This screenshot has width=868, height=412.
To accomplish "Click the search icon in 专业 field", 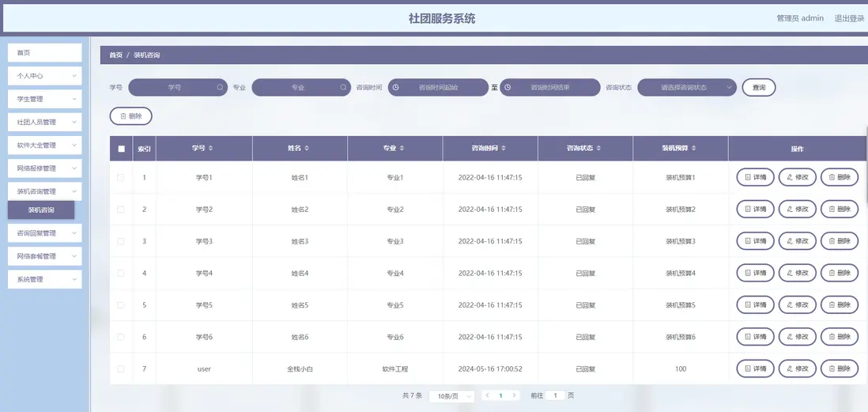I will [343, 88].
